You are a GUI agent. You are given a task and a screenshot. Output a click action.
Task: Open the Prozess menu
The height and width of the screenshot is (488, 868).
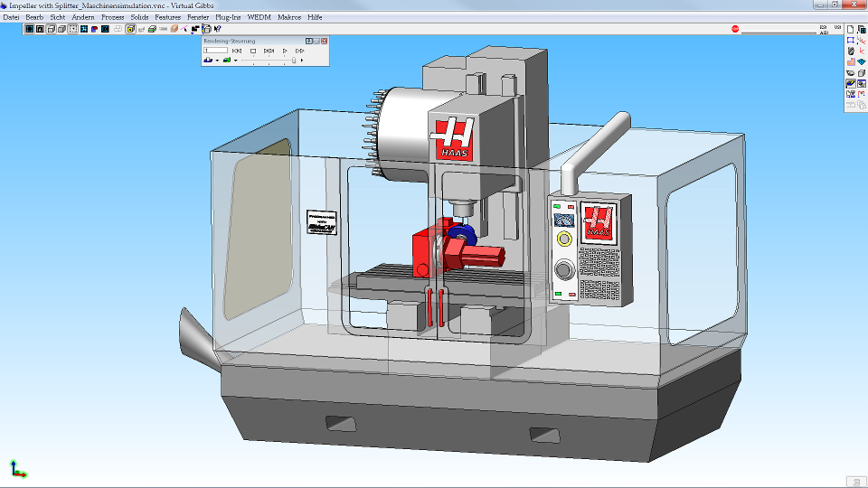click(x=112, y=17)
